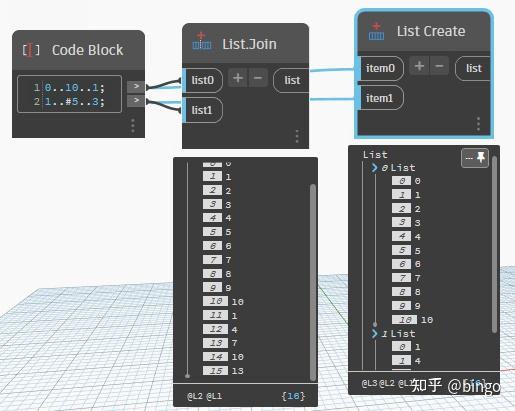This screenshot has width=515, height=411.
Task: Add an item port on List Create
Action: (x=419, y=66)
